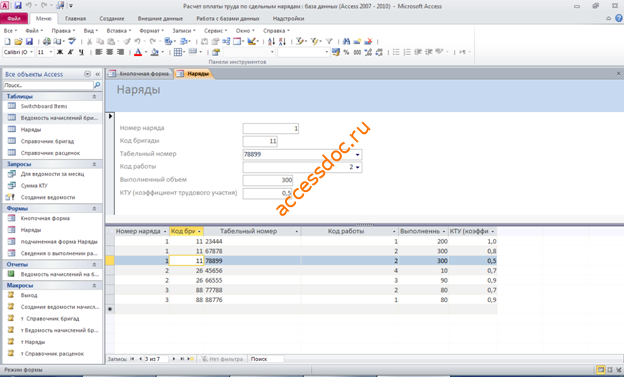Open the font size 11 dropdown
Screen dimensions: 624x377
(x=51, y=52)
